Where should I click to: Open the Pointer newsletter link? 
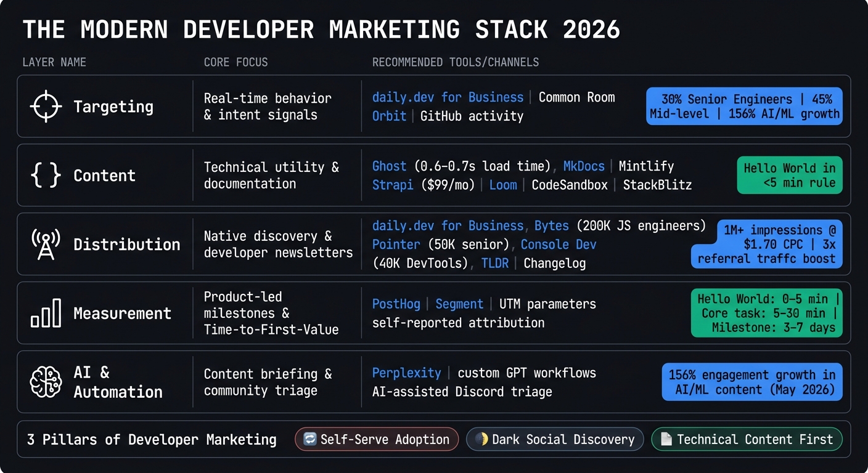396,245
